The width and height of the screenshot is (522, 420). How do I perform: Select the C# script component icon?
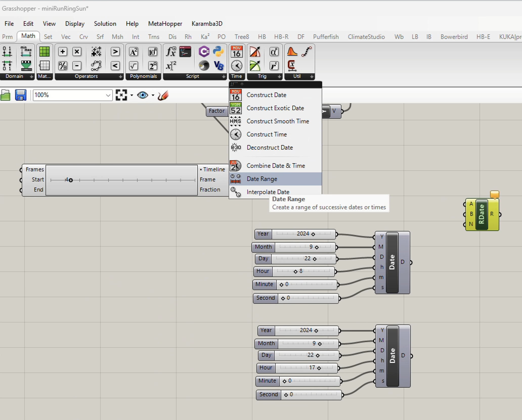204,52
